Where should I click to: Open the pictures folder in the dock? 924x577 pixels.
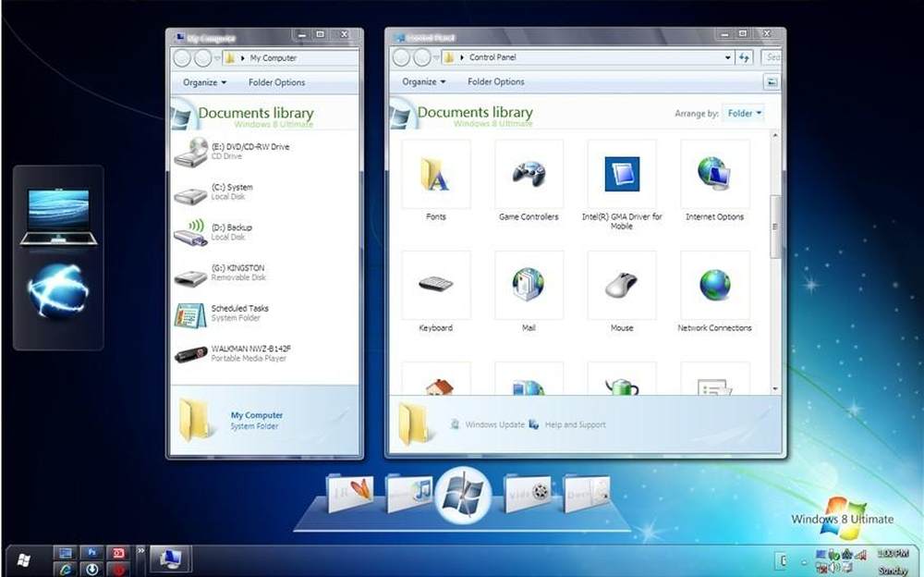(350, 493)
